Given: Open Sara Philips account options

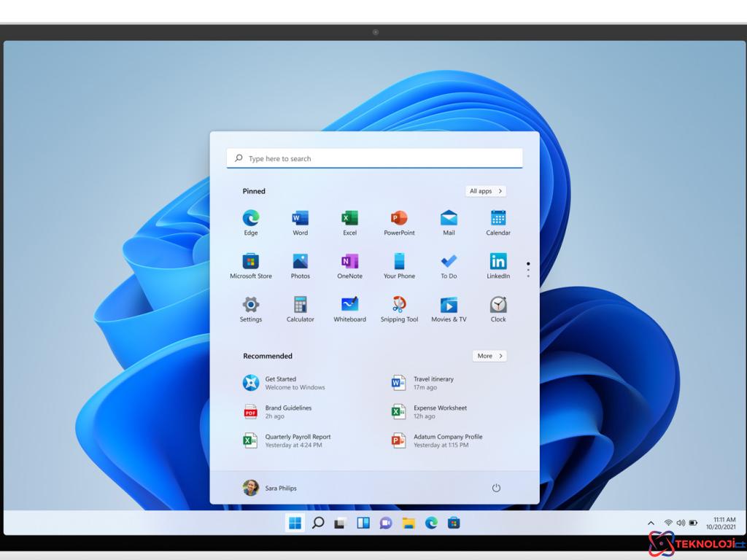Looking at the screenshot, I should (x=271, y=487).
